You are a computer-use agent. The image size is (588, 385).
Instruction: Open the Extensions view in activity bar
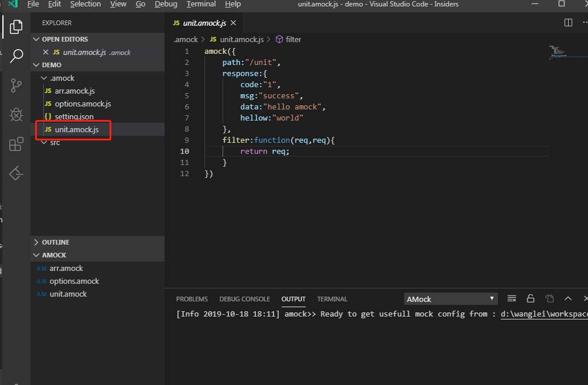pyautogui.click(x=16, y=144)
